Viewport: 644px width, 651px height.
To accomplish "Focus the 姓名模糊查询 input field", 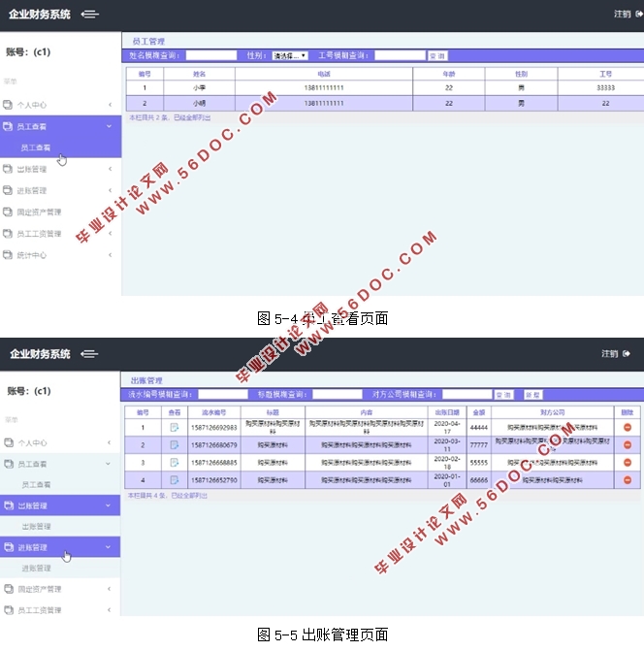I will coord(210,56).
